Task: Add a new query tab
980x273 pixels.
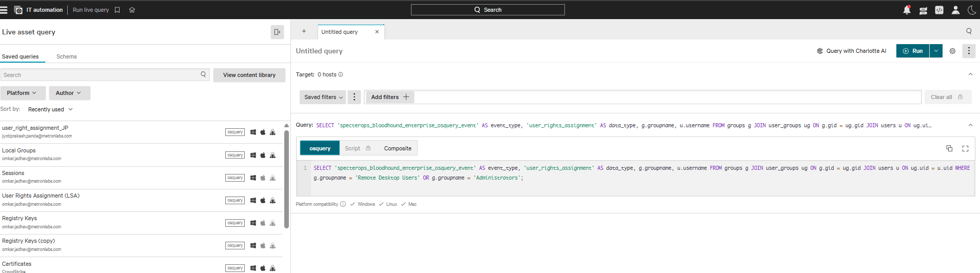Action: click(x=304, y=31)
